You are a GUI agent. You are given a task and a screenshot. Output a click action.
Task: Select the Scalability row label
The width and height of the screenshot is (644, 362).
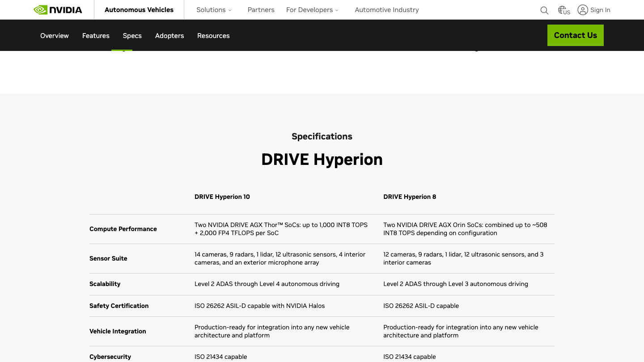click(105, 284)
